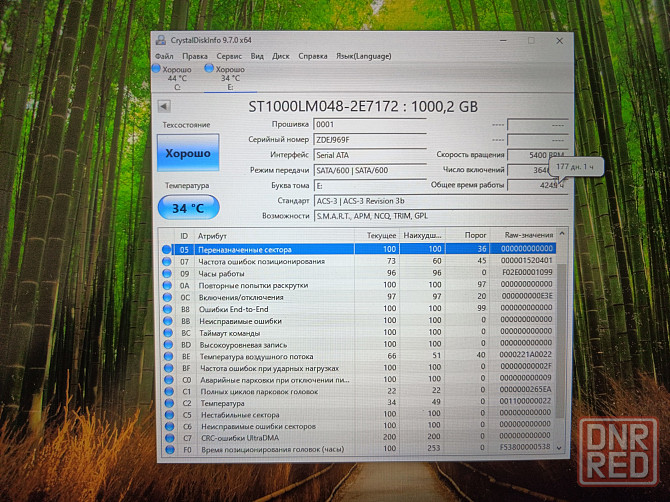Click status dot of row F0
The image size is (670, 502).
point(170,449)
